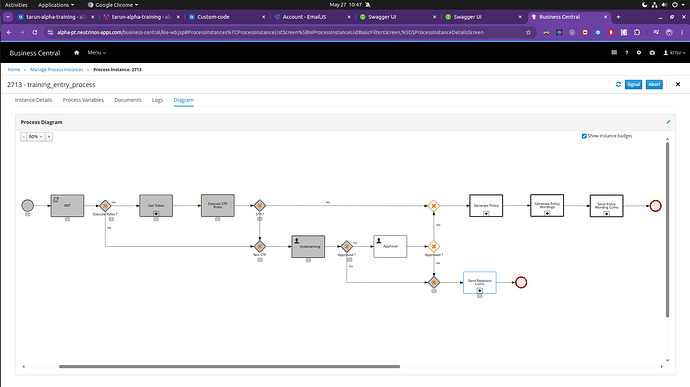Select the Get Token subprocess node
Screen dimensions: 690x387
pos(156,206)
